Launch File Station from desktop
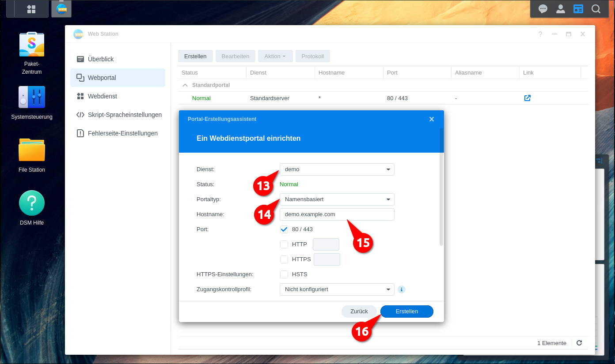615x364 pixels. click(32, 150)
